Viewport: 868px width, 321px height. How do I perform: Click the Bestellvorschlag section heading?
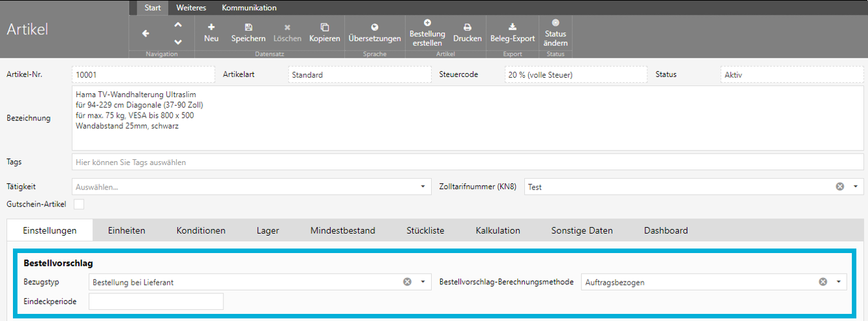(x=58, y=263)
